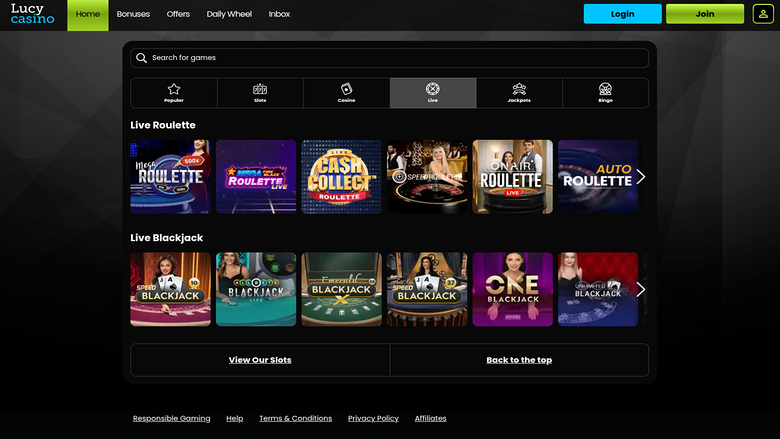Screen dimensions: 780x439
Task: Open the Responsible Gaming footer link
Action: pos(171,418)
